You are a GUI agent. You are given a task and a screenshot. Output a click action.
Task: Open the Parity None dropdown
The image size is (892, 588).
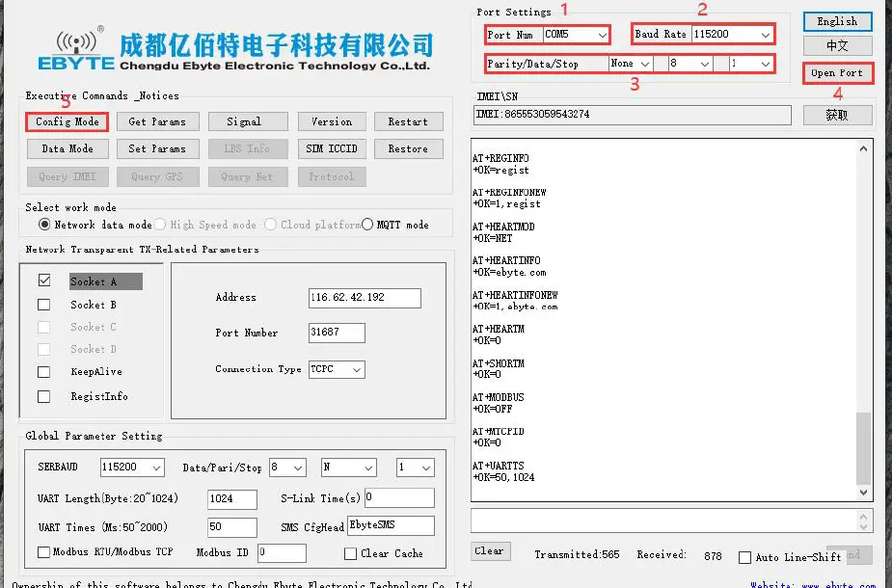(630, 64)
